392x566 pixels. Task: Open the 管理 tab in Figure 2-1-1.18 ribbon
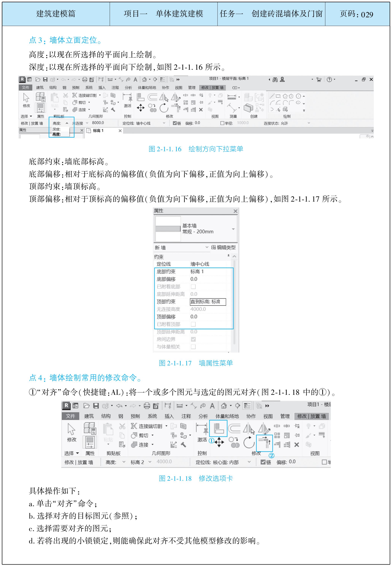pos(285,416)
